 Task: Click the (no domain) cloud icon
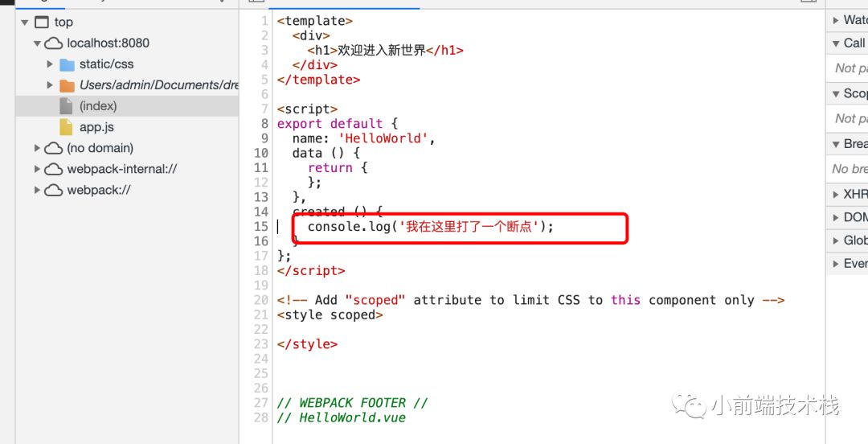click(x=53, y=148)
